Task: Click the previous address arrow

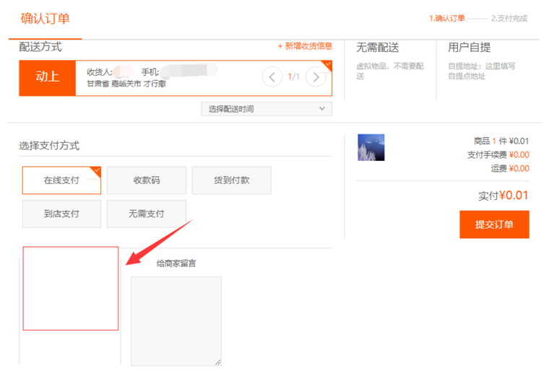Action: [272, 77]
